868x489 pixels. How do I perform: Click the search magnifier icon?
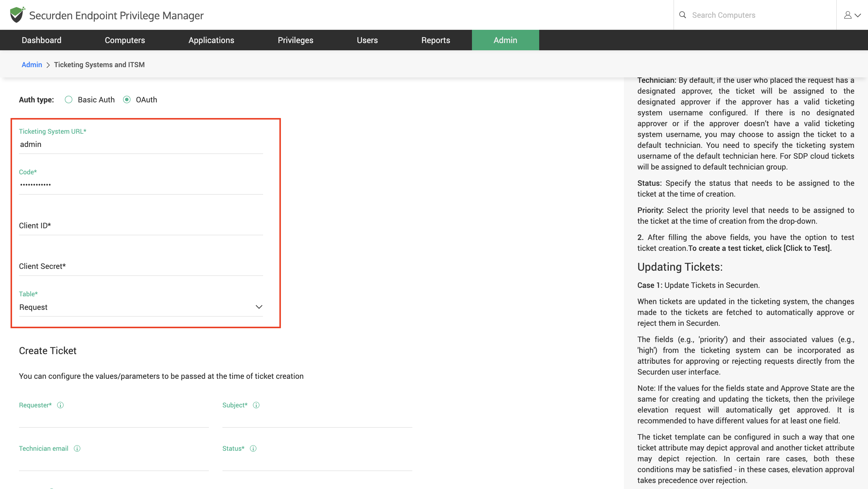682,15
